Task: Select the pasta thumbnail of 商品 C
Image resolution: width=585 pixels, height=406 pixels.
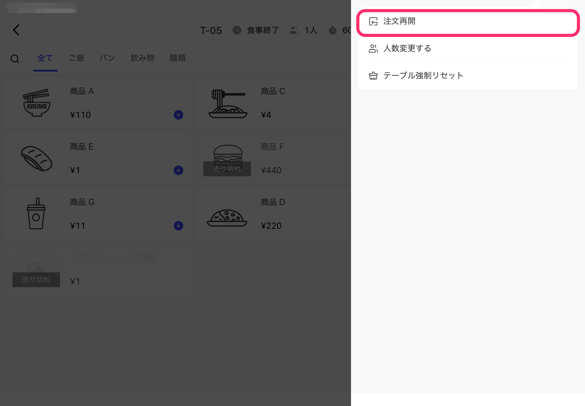Action: coord(228,103)
